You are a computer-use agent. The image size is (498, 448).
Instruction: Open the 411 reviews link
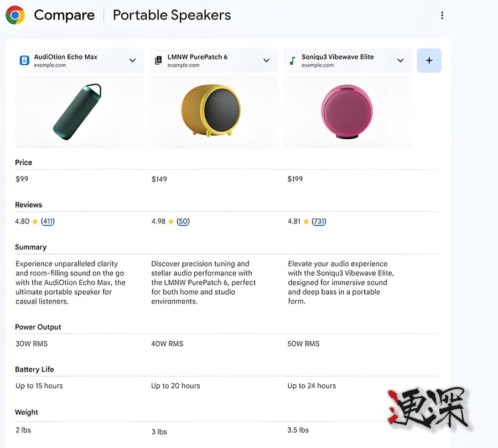coord(48,222)
